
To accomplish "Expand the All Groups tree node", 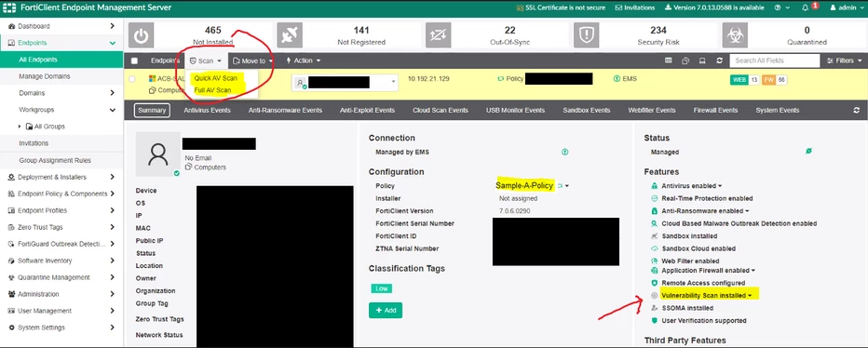I will [x=20, y=127].
